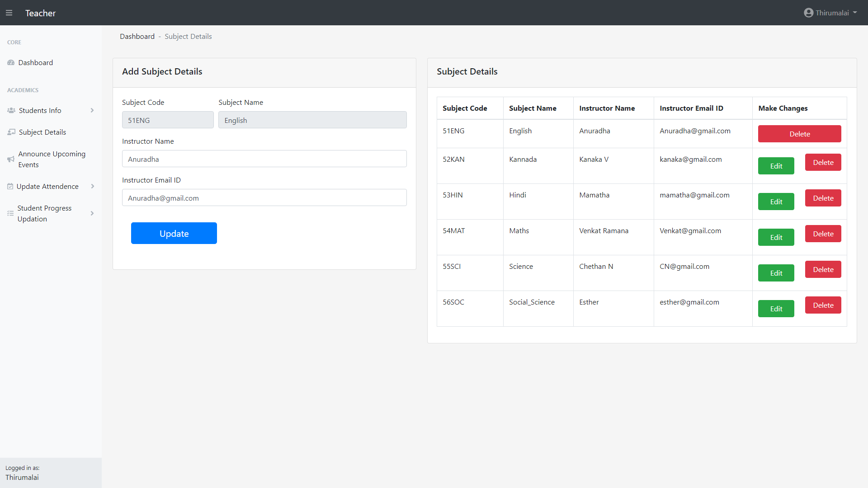Expand the Students Info submenu chevron

[x=92, y=111]
